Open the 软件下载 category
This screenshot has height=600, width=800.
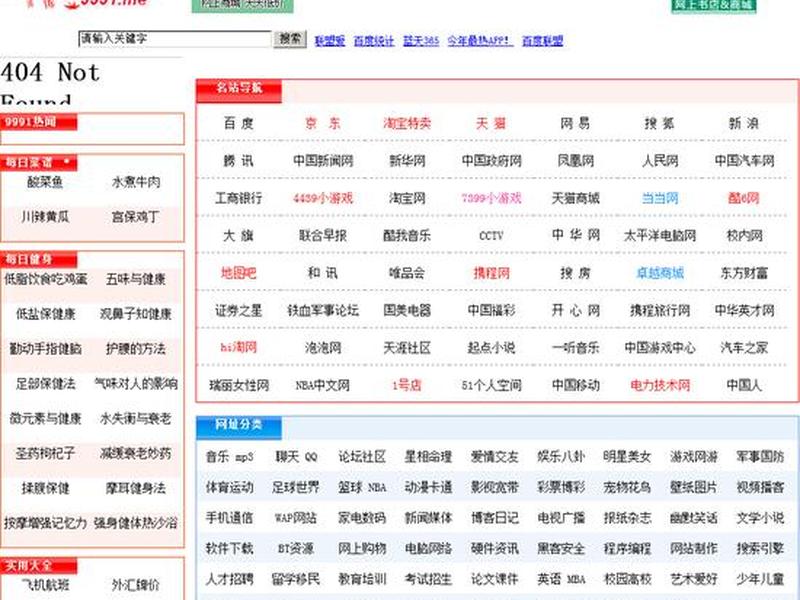[229, 548]
